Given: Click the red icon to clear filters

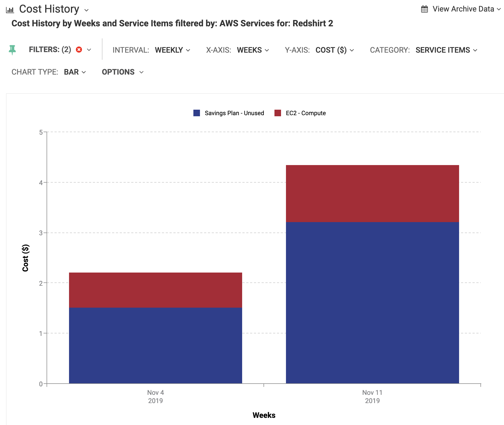Looking at the screenshot, I should (x=79, y=50).
